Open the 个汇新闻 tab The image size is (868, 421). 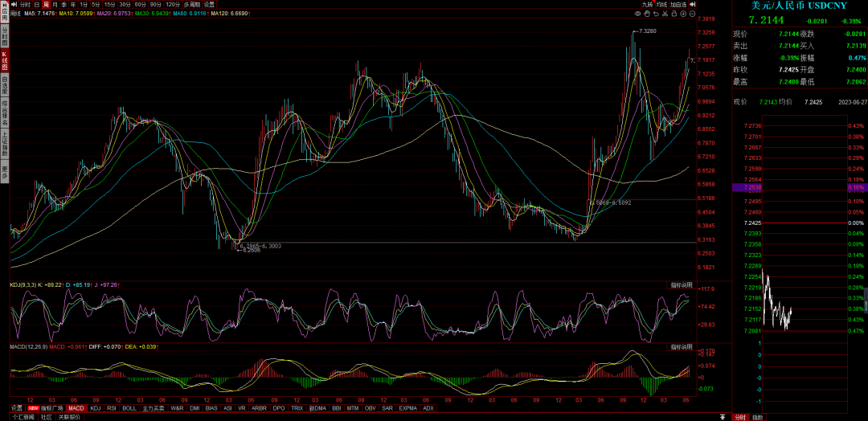[x=23, y=417]
